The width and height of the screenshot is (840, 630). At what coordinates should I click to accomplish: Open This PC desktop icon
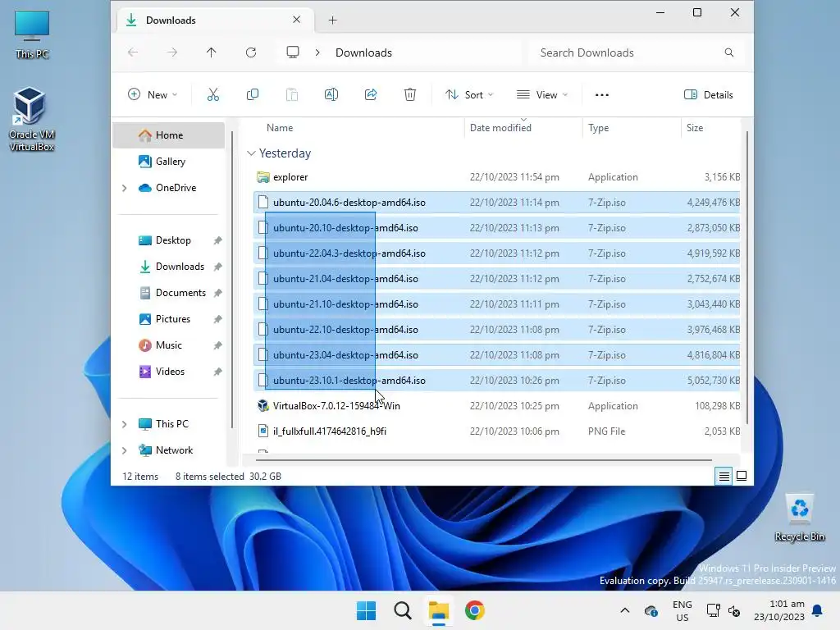[x=32, y=34]
